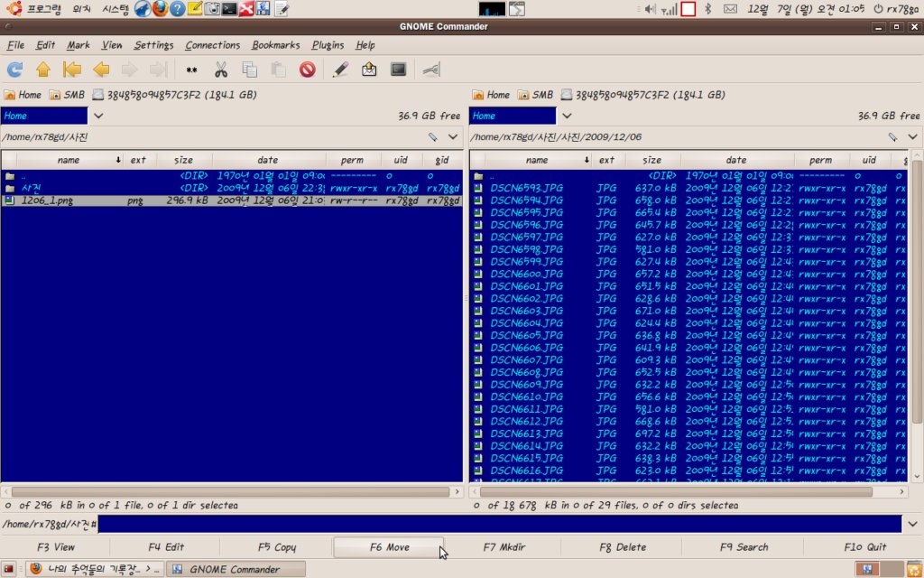Expand right pane device dropdown next to Home
This screenshot has height=578, width=924.
click(567, 116)
